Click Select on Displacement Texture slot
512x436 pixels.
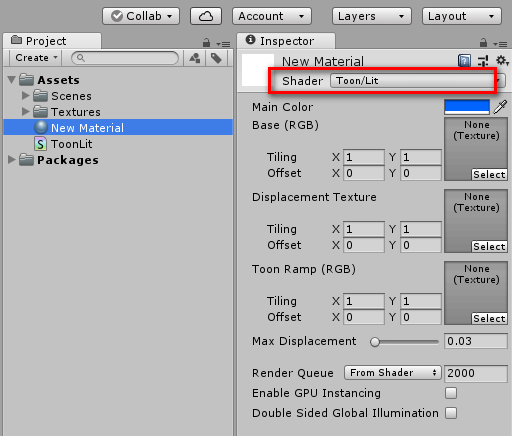[489, 246]
